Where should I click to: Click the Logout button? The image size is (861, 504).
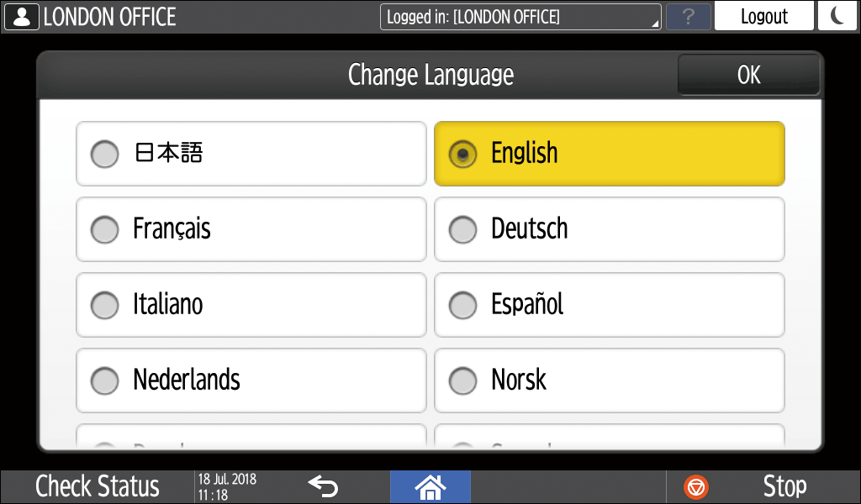(x=763, y=17)
